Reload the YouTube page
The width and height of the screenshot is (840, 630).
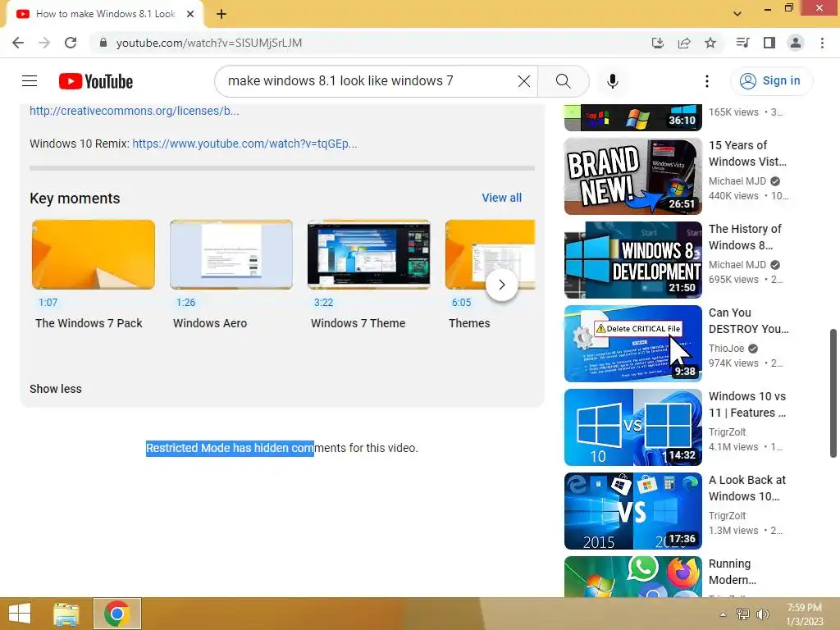[71, 43]
